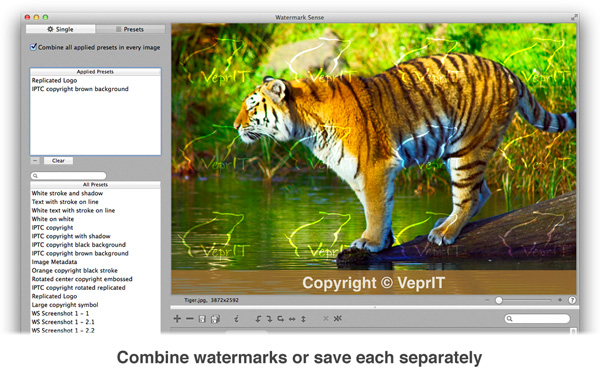The height and width of the screenshot is (375, 600).
Task: Click the remove image minus toolbar icon
Action: click(x=190, y=318)
